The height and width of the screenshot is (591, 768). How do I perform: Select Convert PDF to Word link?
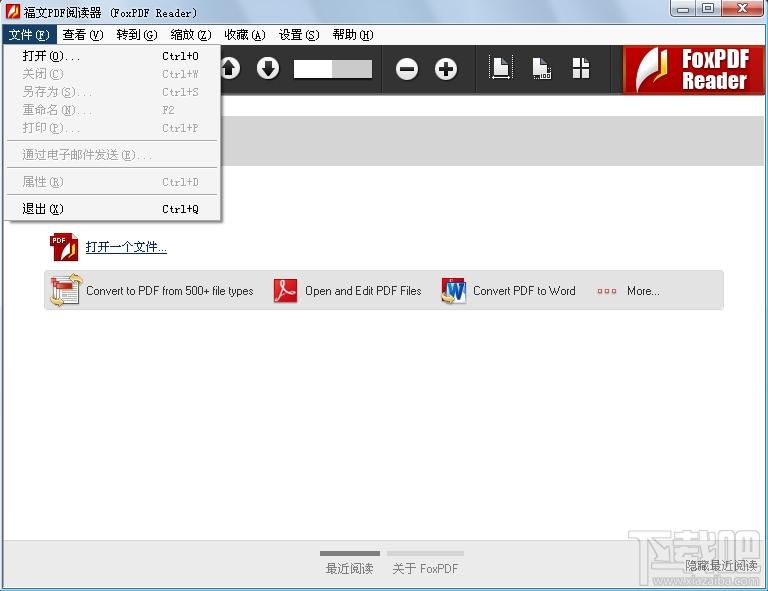524,291
